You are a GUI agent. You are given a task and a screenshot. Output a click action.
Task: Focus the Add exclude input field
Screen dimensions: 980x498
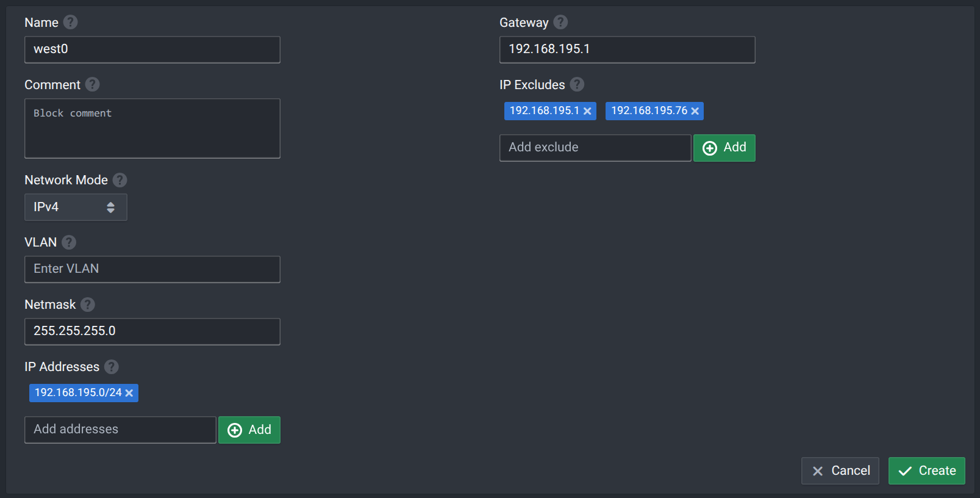(x=595, y=148)
